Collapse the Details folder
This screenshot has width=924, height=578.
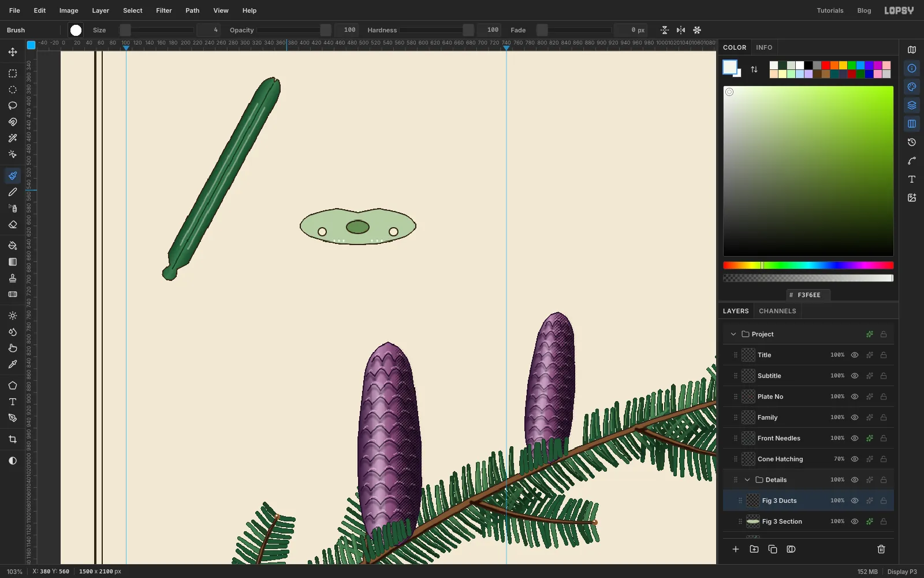(x=747, y=480)
